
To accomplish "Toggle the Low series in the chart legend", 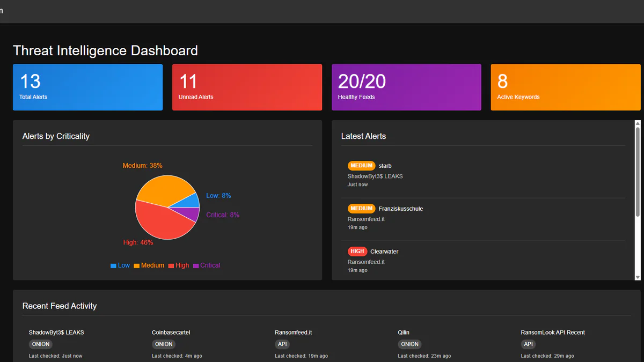I will tap(120, 265).
